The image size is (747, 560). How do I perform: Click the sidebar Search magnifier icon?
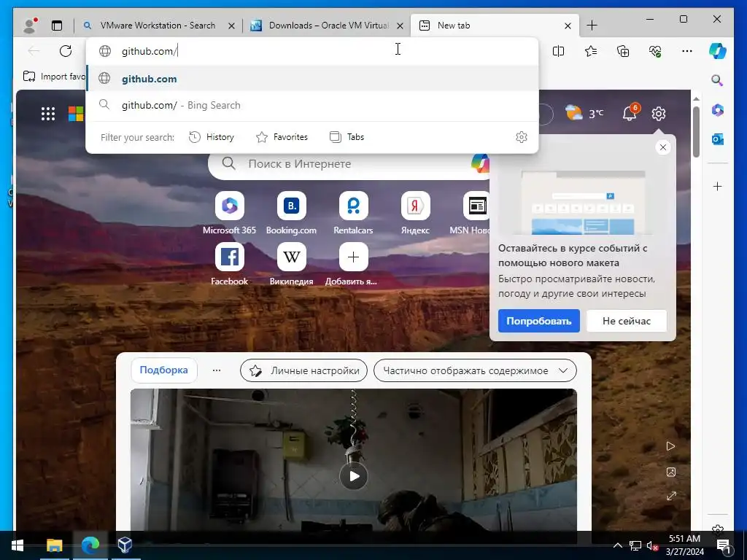pos(717,80)
